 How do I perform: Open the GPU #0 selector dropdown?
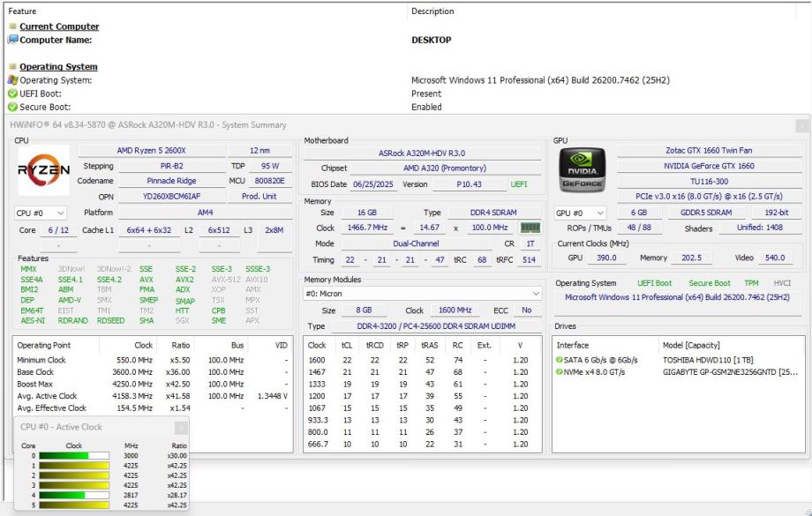tap(580, 213)
